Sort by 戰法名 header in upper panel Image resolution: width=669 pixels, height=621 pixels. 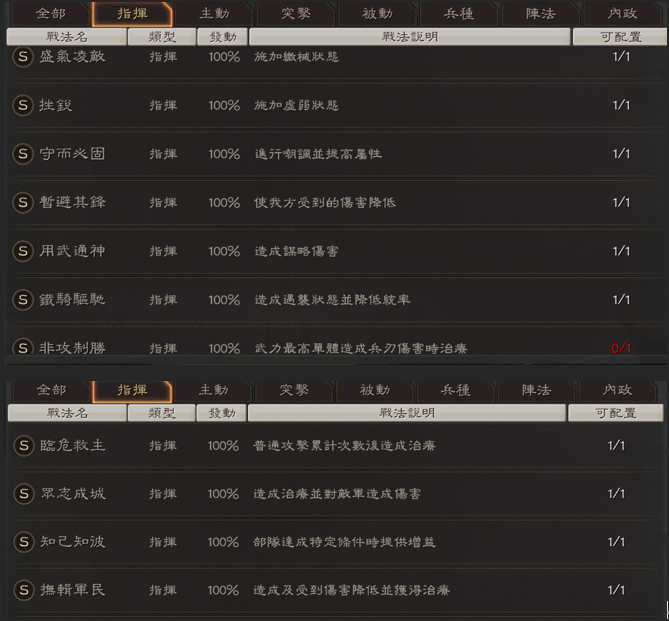click(x=66, y=36)
